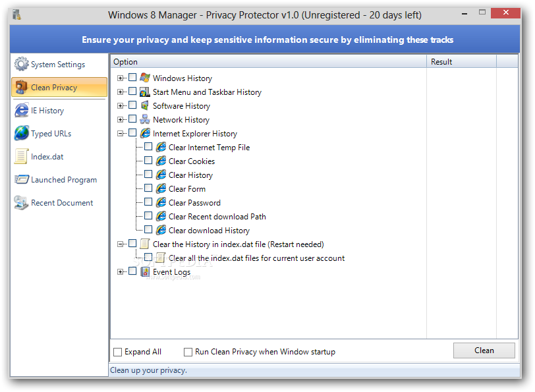Tick the Event Logs checkbox

[132, 271]
